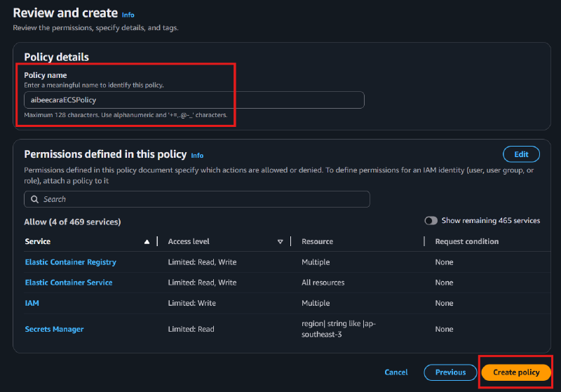
Task: Open Info link beside Permissions defined heading
Action: pos(197,156)
